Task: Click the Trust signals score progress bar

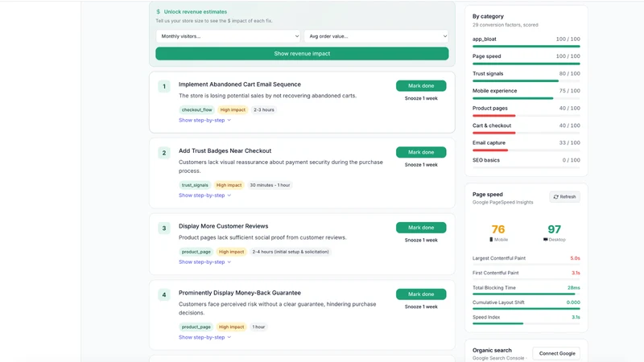Action: pos(526,81)
